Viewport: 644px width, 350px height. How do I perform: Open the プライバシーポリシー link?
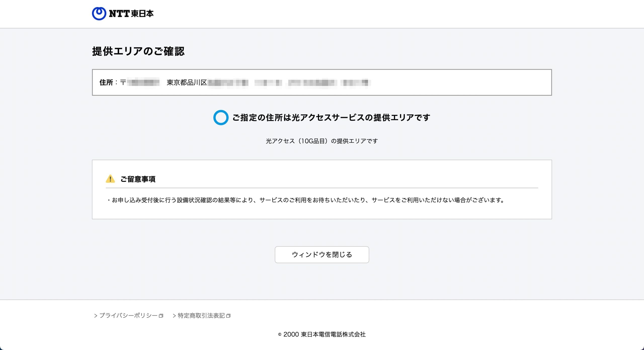coord(128,316)
